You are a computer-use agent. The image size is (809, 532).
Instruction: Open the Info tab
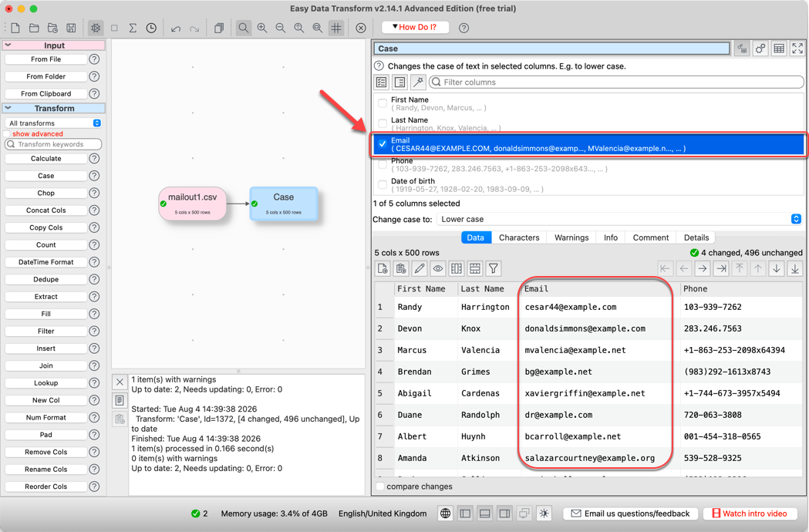coord(610,237)
